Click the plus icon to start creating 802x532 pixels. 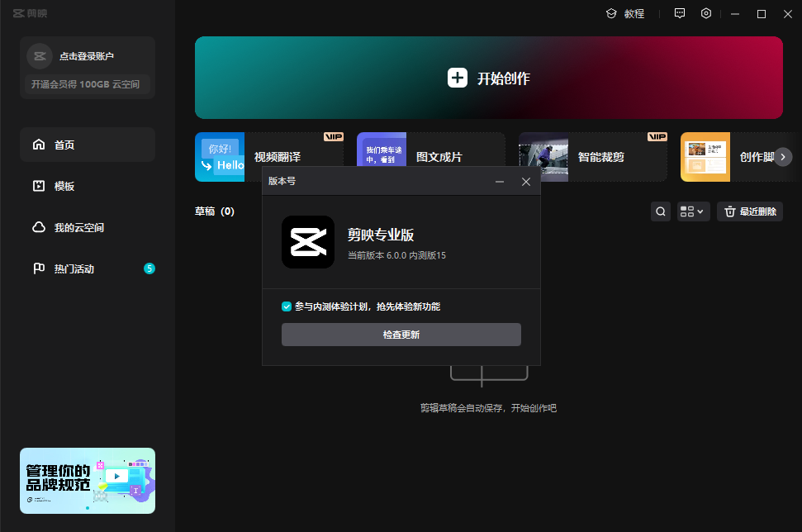point(458,78)
